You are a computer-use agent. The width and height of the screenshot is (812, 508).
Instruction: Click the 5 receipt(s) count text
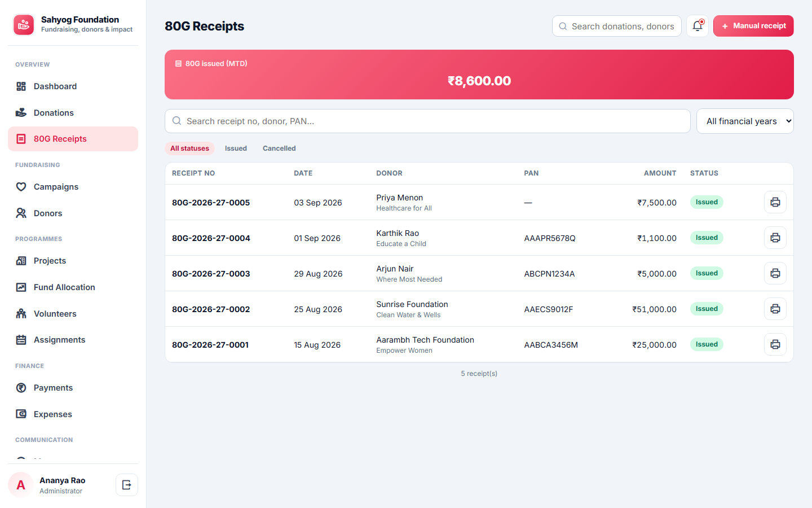tap(479, 374)
